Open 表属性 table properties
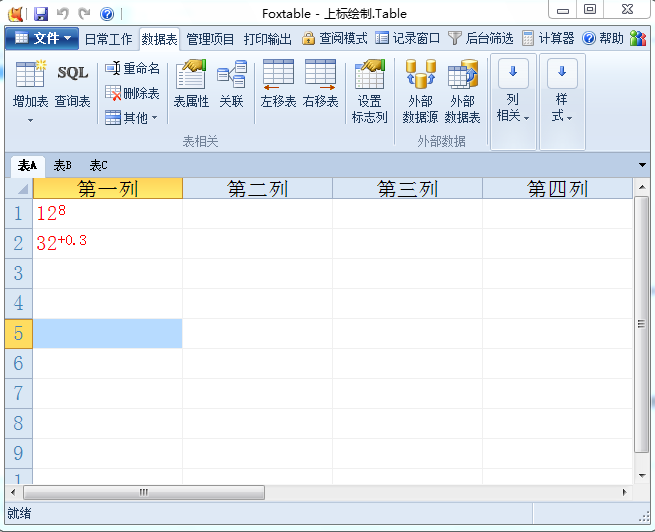 pyautogui.click(x=191, y=84)
